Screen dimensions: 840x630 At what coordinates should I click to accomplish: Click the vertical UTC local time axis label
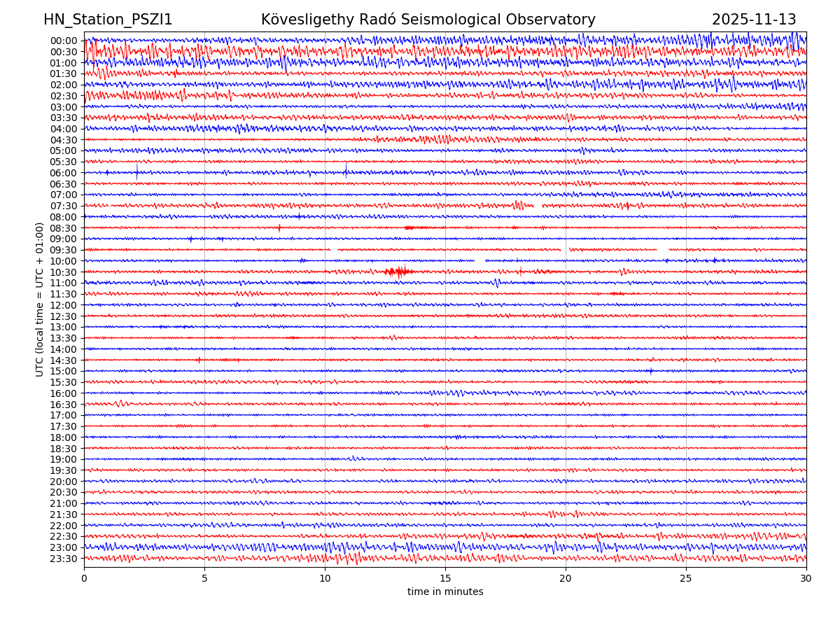click(41, 300)
